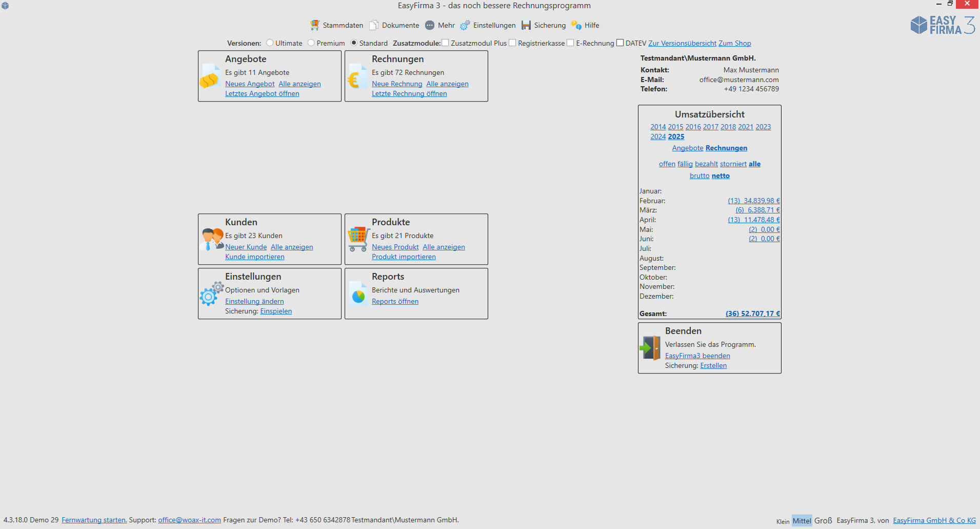Enable the DATEV checkbox
Screen dimensions: 980x529
620,43
